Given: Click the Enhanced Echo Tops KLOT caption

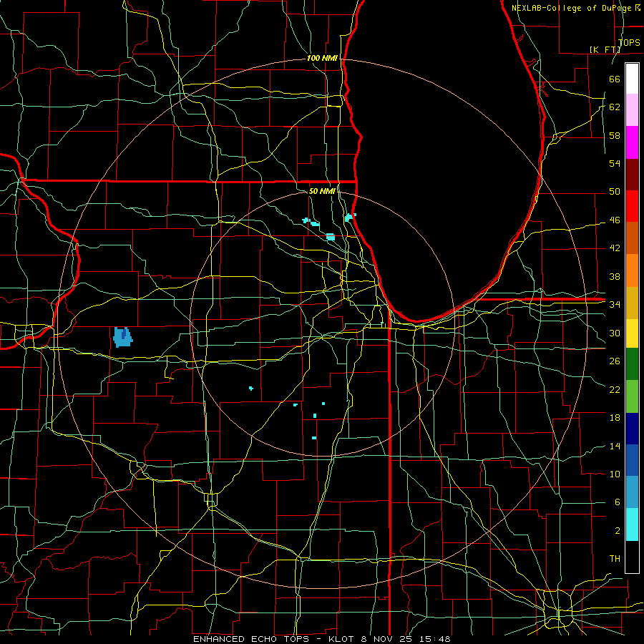Looking at the screenshot, I should [x=321, y=639].
